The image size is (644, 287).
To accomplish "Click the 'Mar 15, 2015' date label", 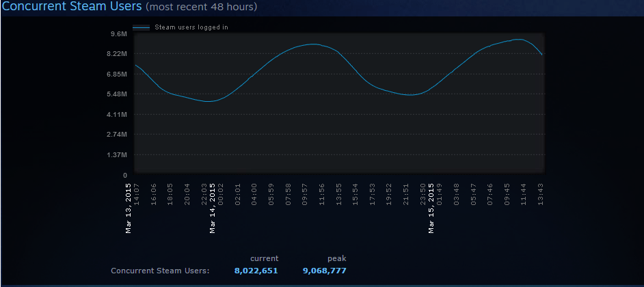I will [431, 208].
